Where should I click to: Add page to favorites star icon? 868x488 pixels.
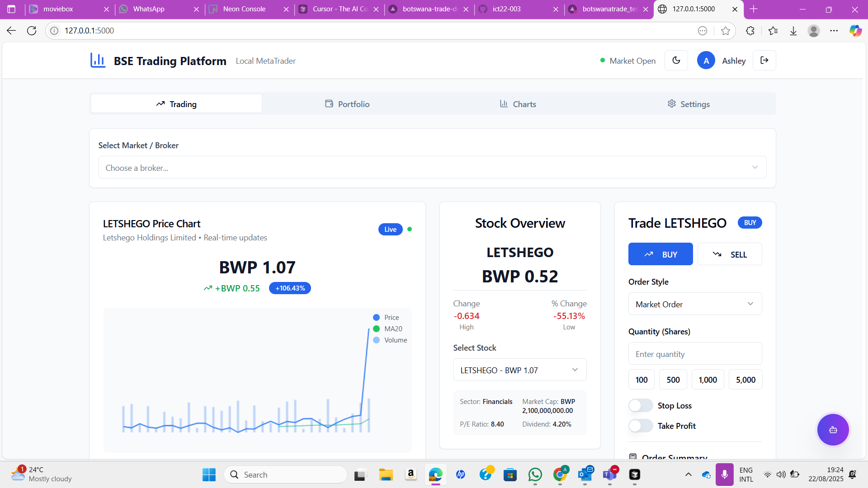[x=726, y=31]
